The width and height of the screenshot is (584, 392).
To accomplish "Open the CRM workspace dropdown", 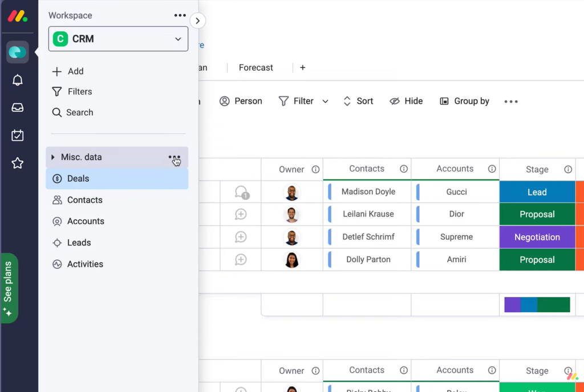I will pos(118,39).
